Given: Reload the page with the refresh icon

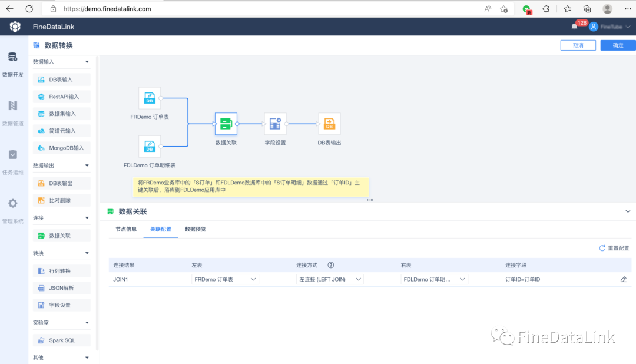Looking at the screenshot, I should click(29, 8).
